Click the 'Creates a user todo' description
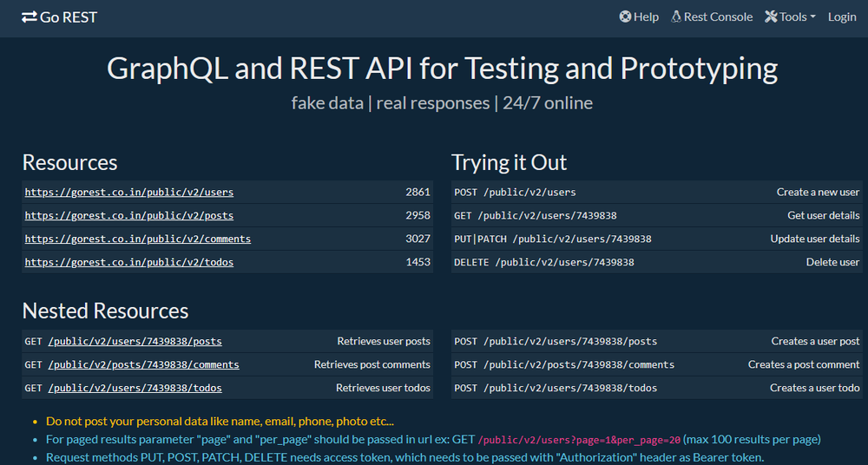This screenshot has width=868, height=465. click(815, 388)
